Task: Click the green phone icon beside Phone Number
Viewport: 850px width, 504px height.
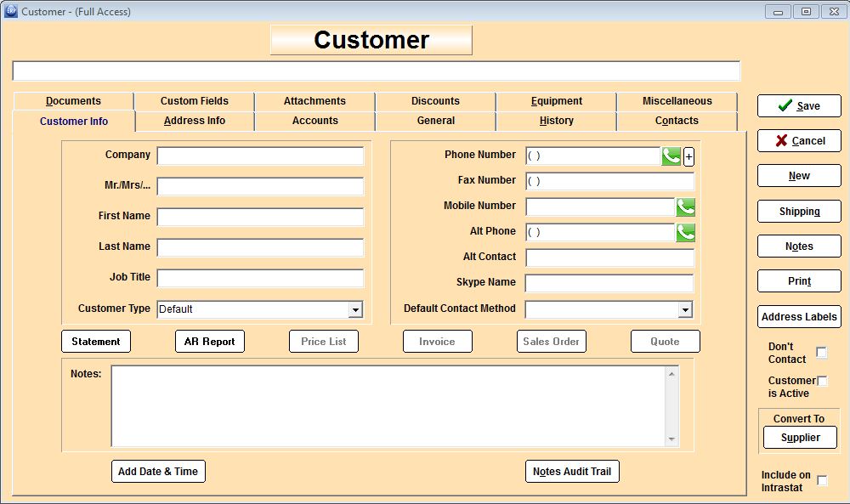Action: 671,156
